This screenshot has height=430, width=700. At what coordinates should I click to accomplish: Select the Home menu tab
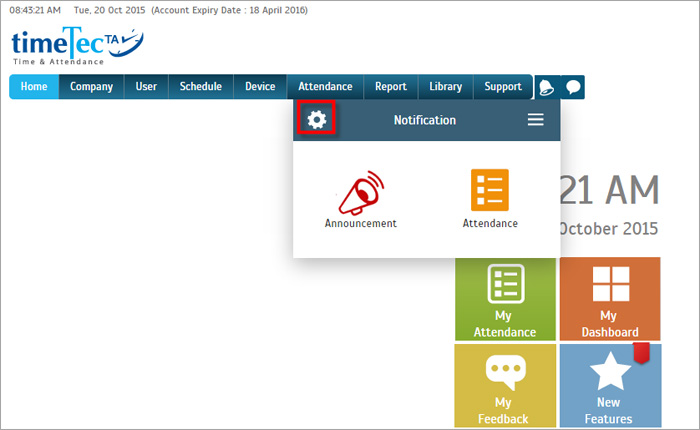pos(34,87)
